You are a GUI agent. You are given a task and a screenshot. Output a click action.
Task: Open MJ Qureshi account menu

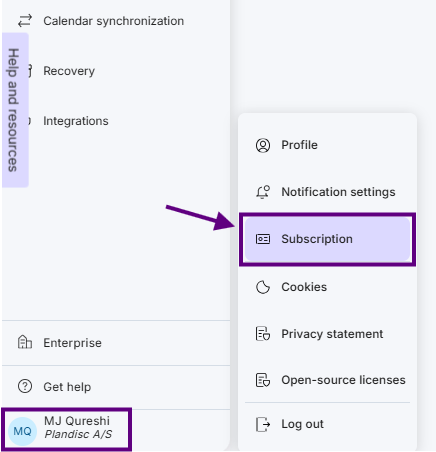[66, 430]
